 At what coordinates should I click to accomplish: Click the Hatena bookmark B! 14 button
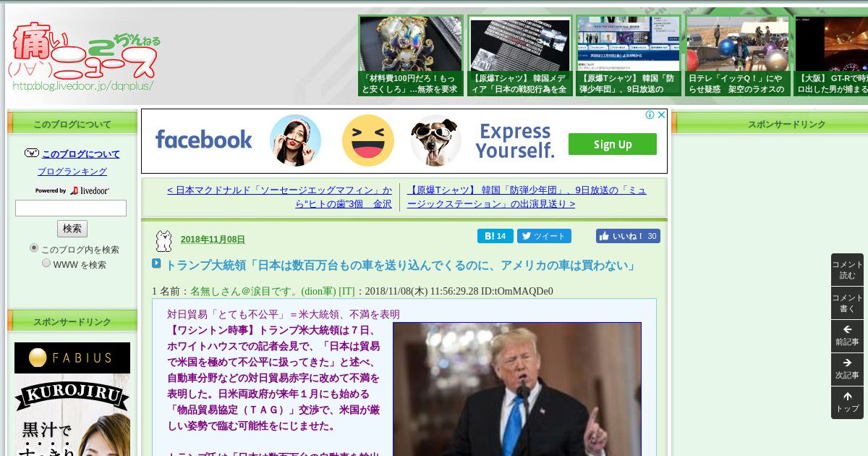(x=495, y=236)
